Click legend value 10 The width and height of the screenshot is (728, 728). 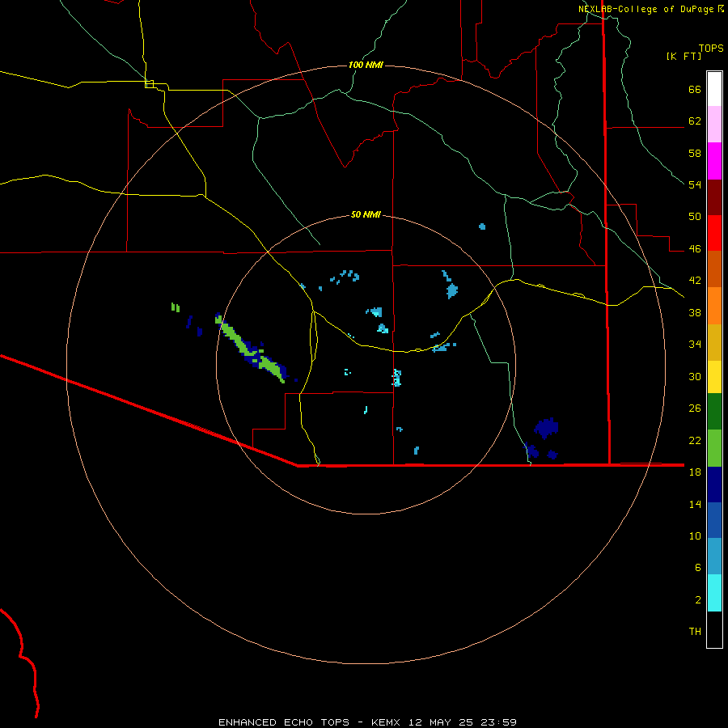(695, 535)
